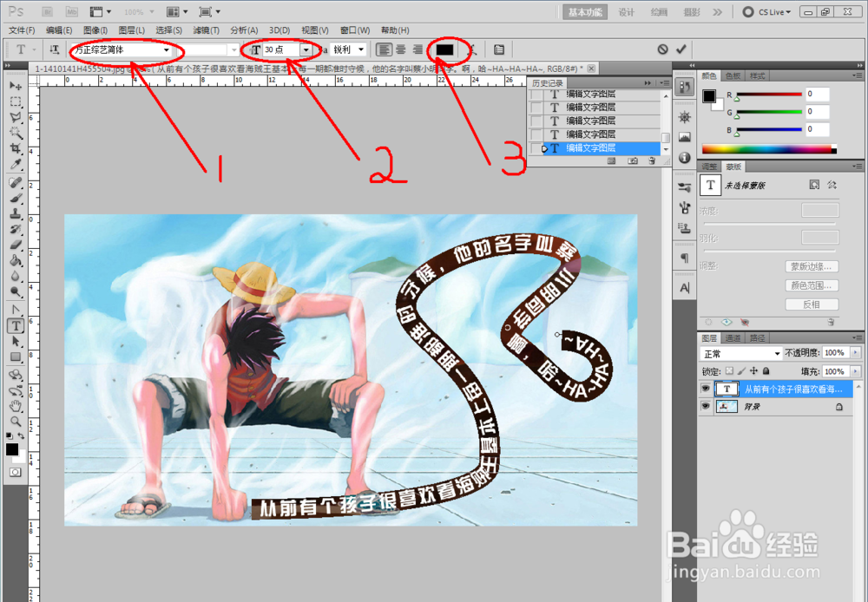Select the Pen tool
The image size is (868, 602).
point(16,310)
